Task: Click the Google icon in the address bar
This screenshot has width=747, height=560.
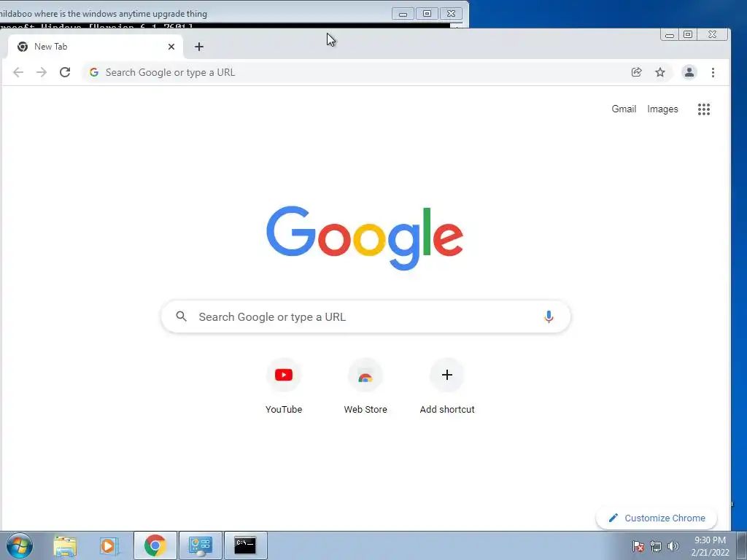Action: [x=94, y=72]
